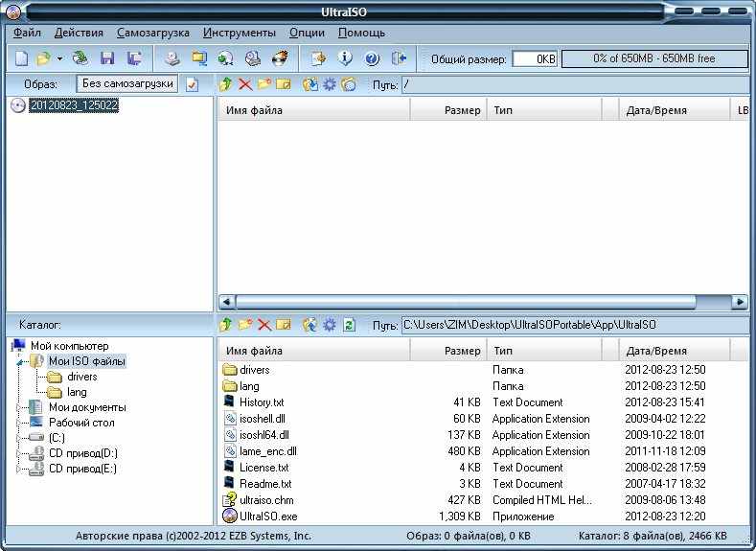
Task: Click the last folder icon before image Путь
Action: pos(349,84)
